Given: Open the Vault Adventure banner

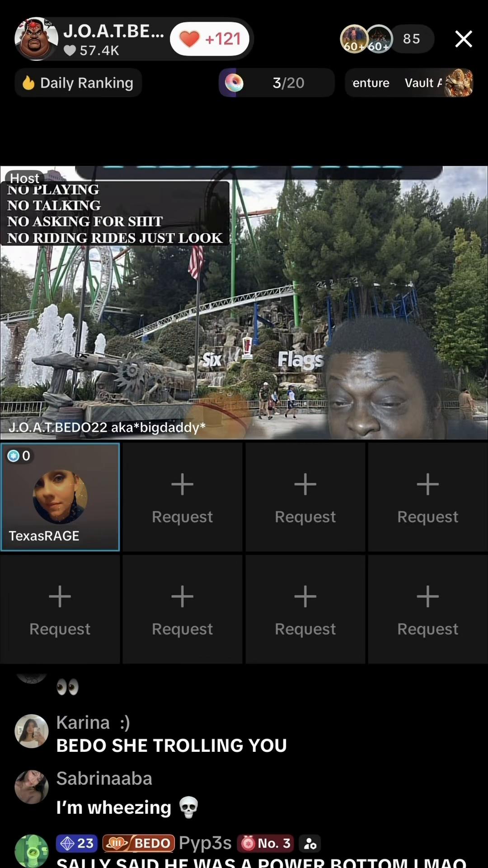Looking at the screenshot, I should point(409,83).
